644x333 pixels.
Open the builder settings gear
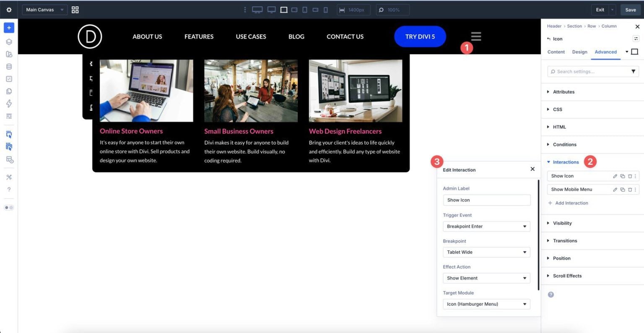(9, 10)
